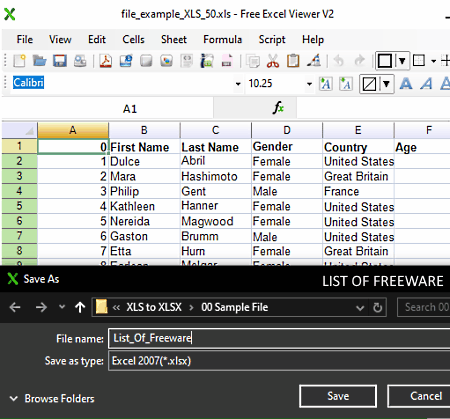The image size is (450, 419).
Task: Click the Paste clipboard icon
Action: (x=293, y=61)
